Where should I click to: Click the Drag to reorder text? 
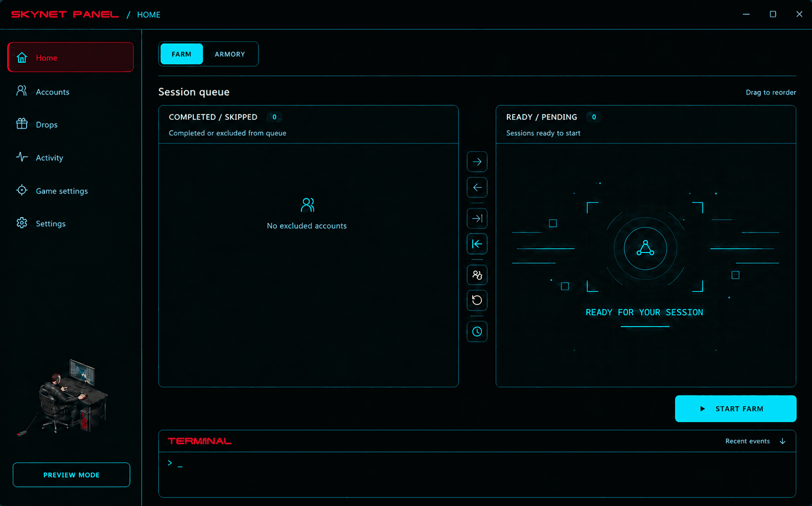(x=771, y=93)
